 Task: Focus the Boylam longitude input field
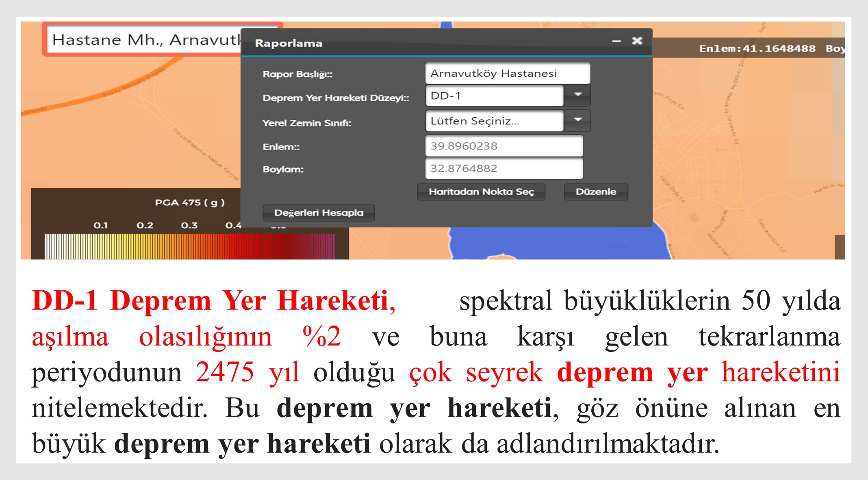point(503,169)
